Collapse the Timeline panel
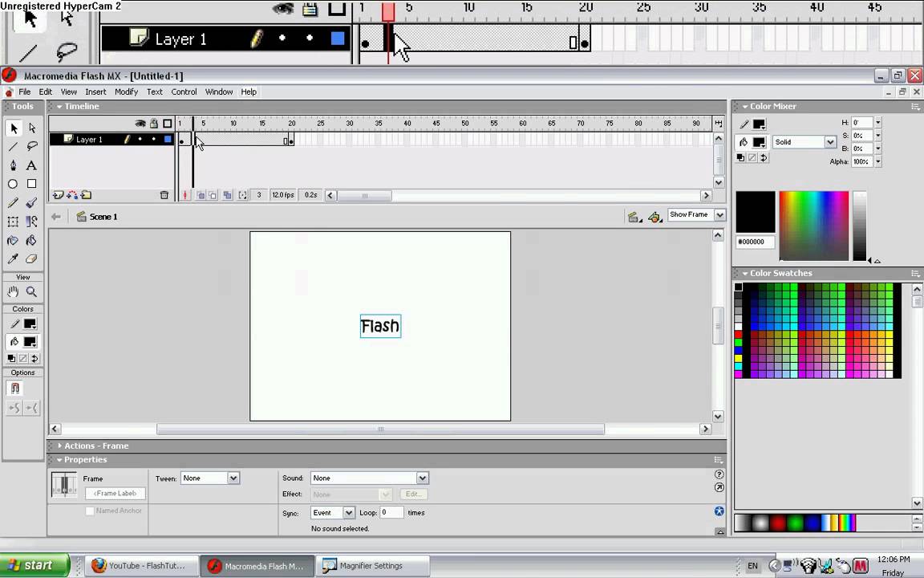 pyautogui.click(x=59, y=107)
